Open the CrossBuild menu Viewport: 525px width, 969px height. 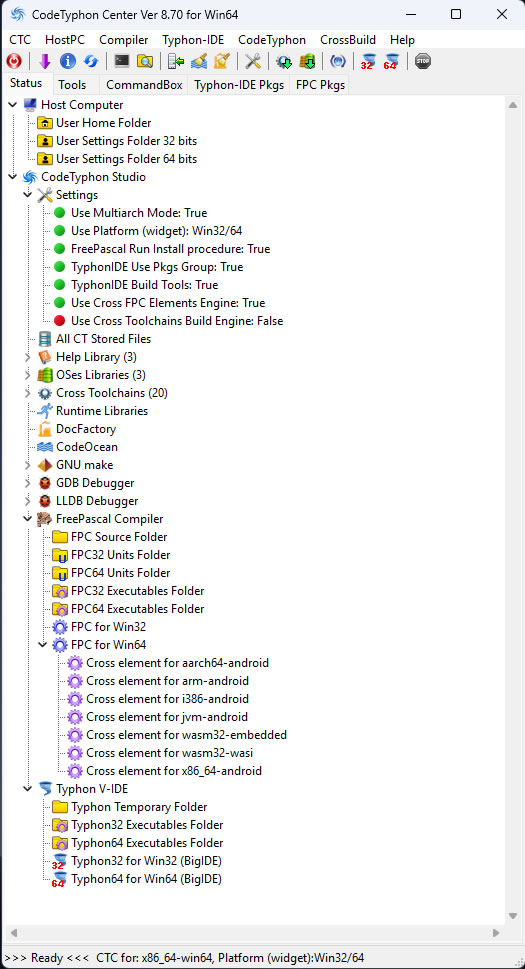point(348,40)
